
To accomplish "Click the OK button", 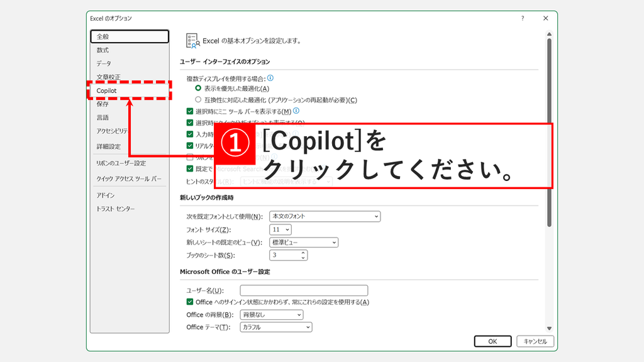I will coord(493,341).
